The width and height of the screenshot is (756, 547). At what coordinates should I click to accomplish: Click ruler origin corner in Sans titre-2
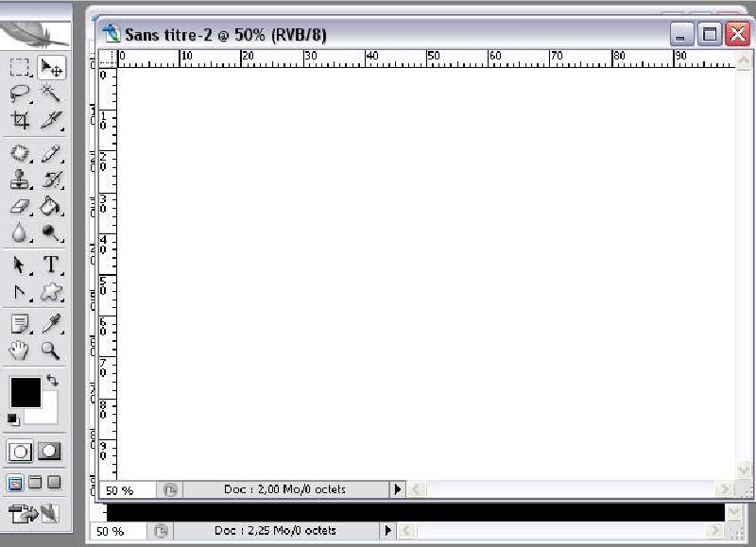tap(108, 59)
